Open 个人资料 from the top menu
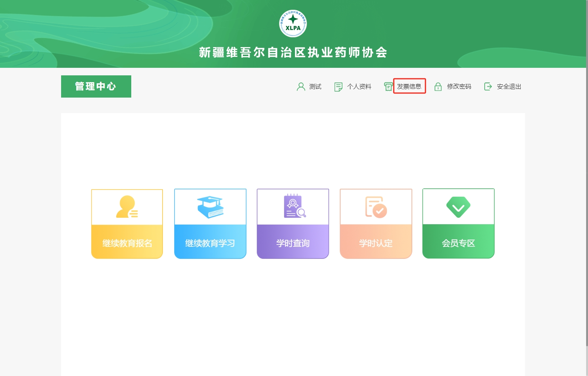 coord(359,87)
